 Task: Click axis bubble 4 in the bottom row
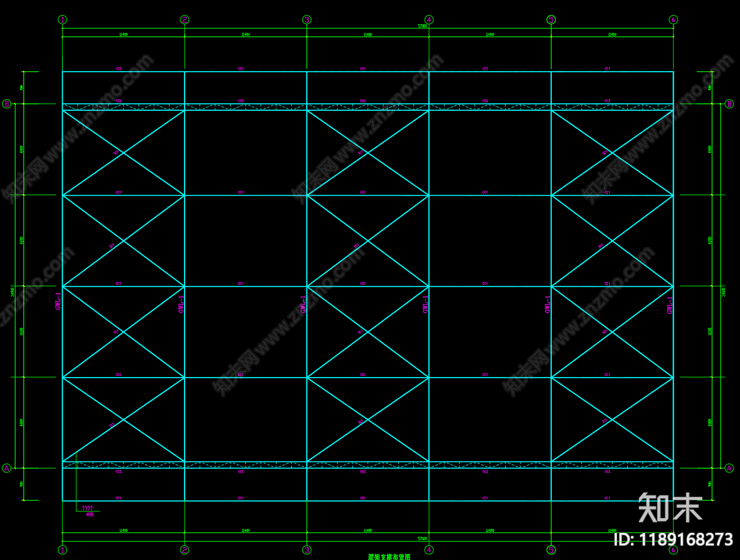429,550
